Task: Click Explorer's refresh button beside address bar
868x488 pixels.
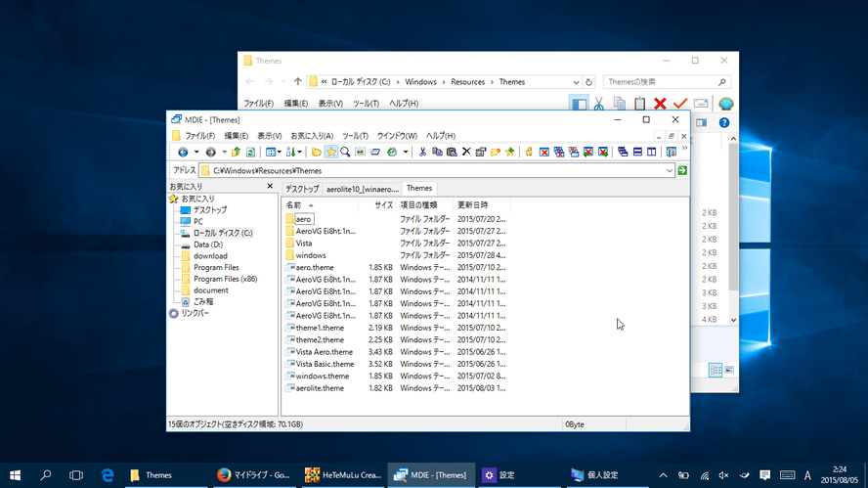Action: [589, 82]
